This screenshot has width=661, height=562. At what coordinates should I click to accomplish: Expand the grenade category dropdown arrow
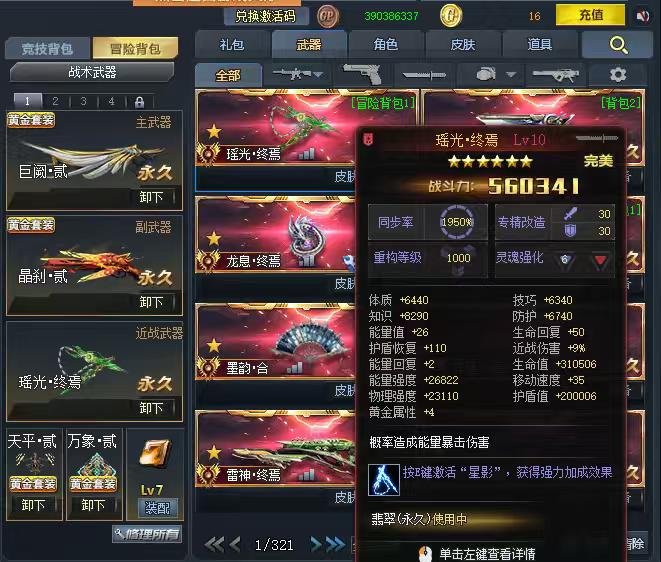(511, 75)
